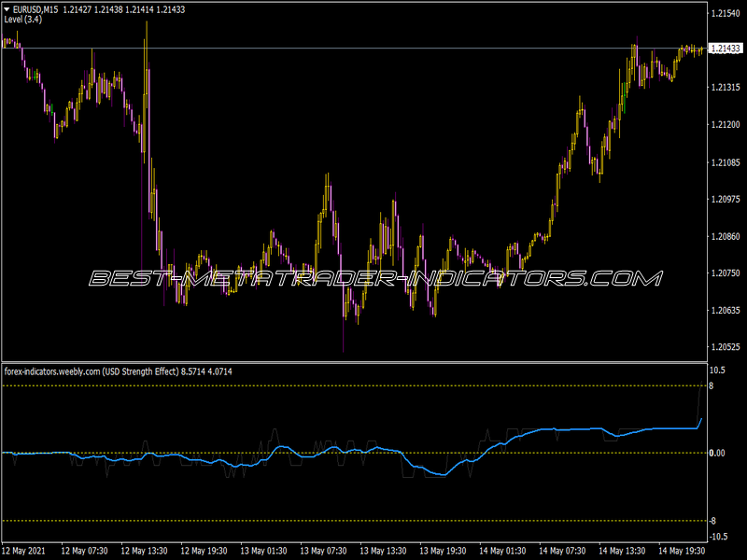Click the USD Strength Effect indicator label
The height and width of the screenshot is (560, 747).
click(x=119, y=371)
